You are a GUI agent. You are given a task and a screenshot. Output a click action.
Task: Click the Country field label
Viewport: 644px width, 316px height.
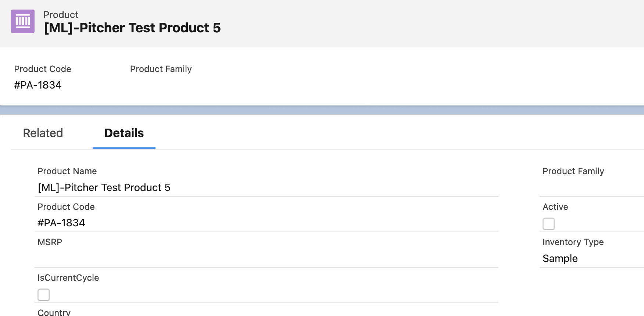(54, 312)
